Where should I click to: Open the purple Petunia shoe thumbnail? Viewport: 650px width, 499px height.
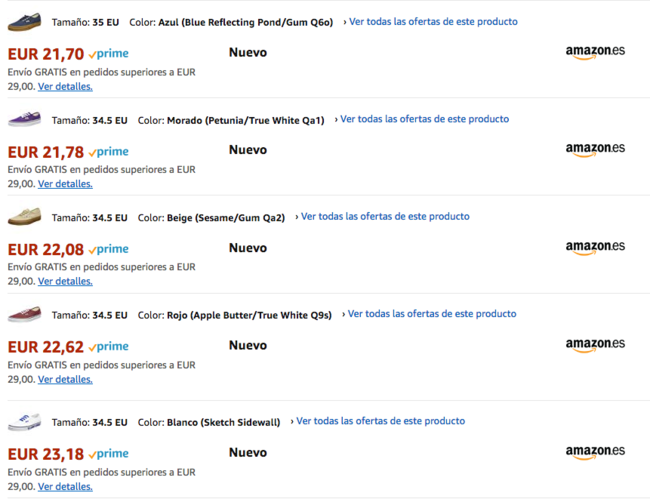pyautogui.click(x=24, y=119)
